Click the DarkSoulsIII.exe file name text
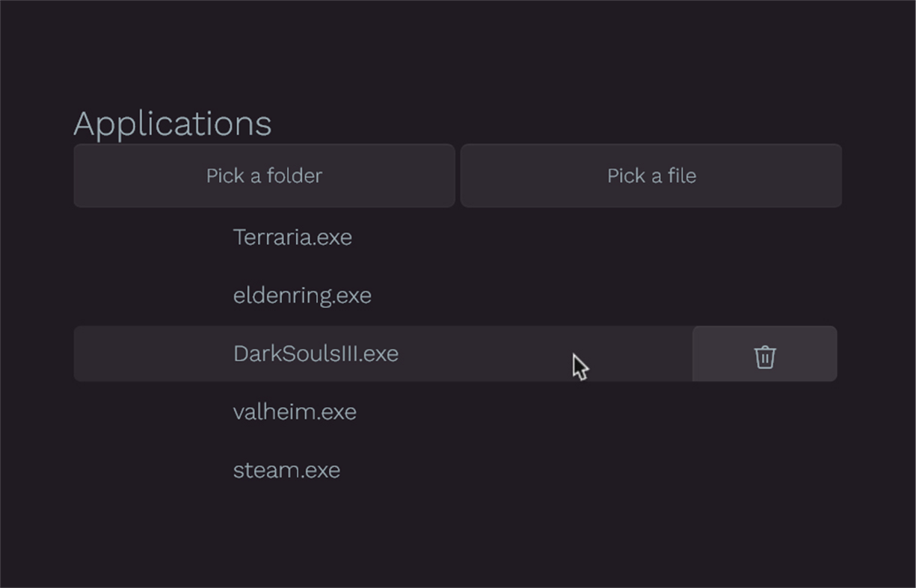This screenshot has height=588, width=916. click(316, 354)
